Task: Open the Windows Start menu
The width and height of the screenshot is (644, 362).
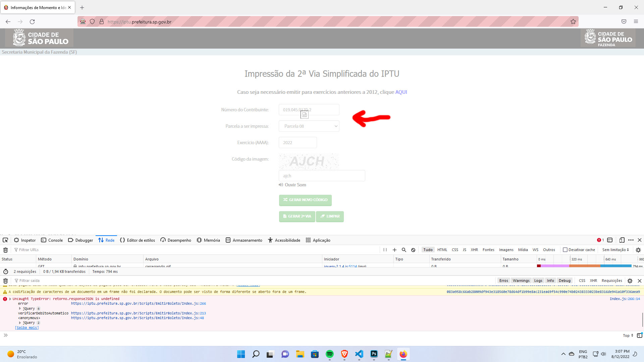Action: point(241,354)
